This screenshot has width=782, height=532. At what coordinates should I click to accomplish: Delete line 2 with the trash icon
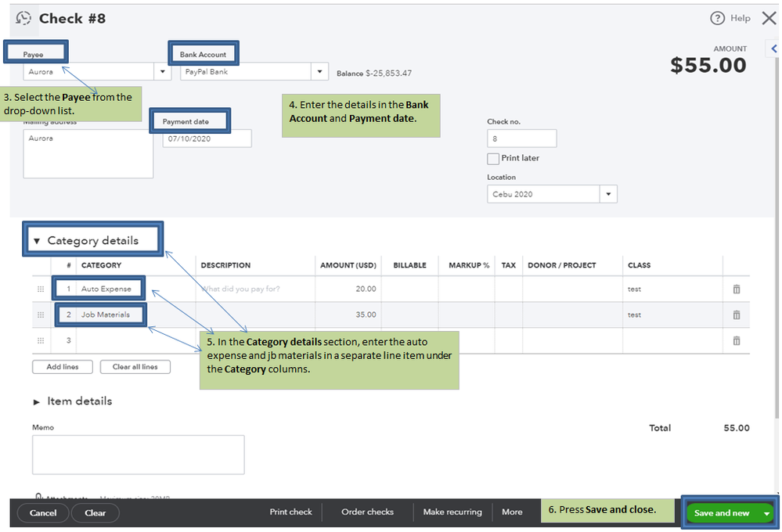736,315
